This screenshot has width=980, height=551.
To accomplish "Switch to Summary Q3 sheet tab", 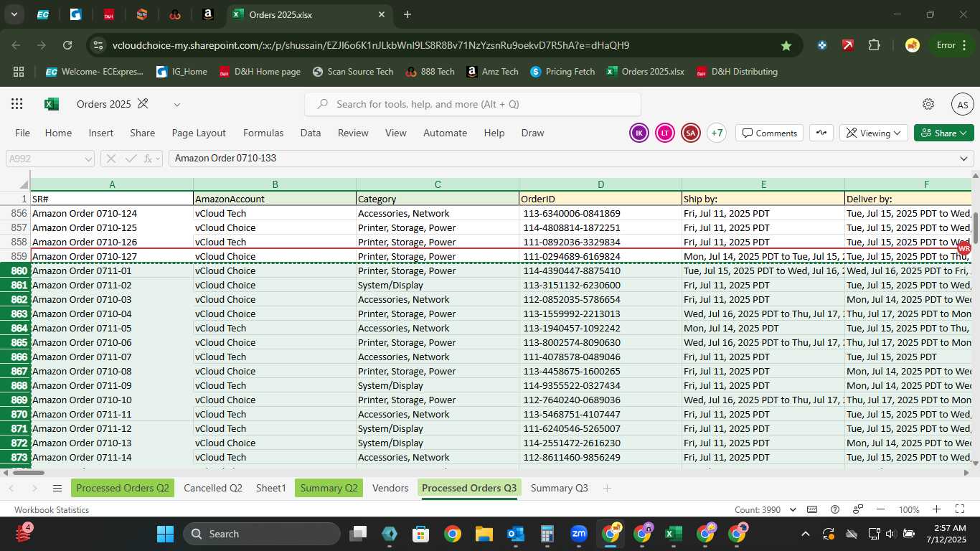I will tap(559, 488).
